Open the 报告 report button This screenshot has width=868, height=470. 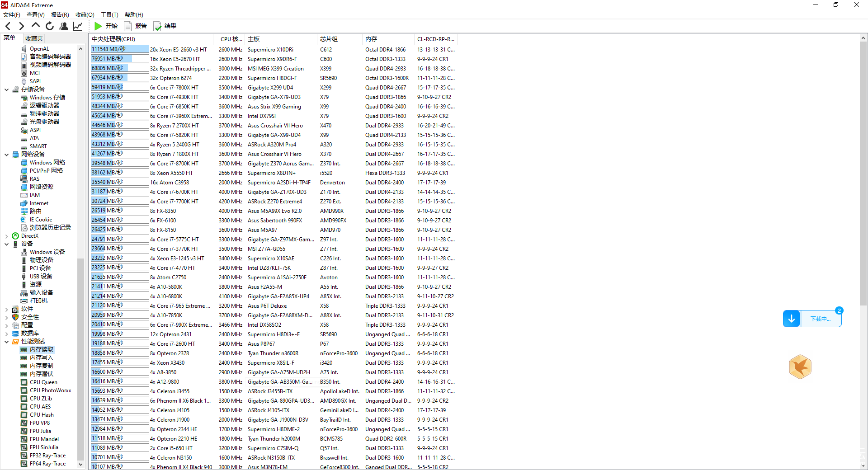tap(136, 26)
